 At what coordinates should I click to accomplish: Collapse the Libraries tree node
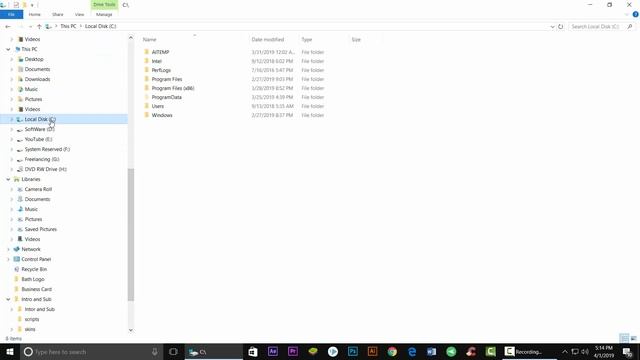coord(8,179)
